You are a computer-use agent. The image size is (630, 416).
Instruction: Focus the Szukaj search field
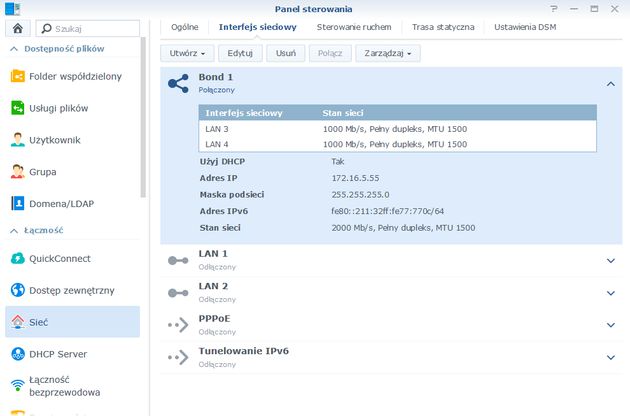(88, 29)
